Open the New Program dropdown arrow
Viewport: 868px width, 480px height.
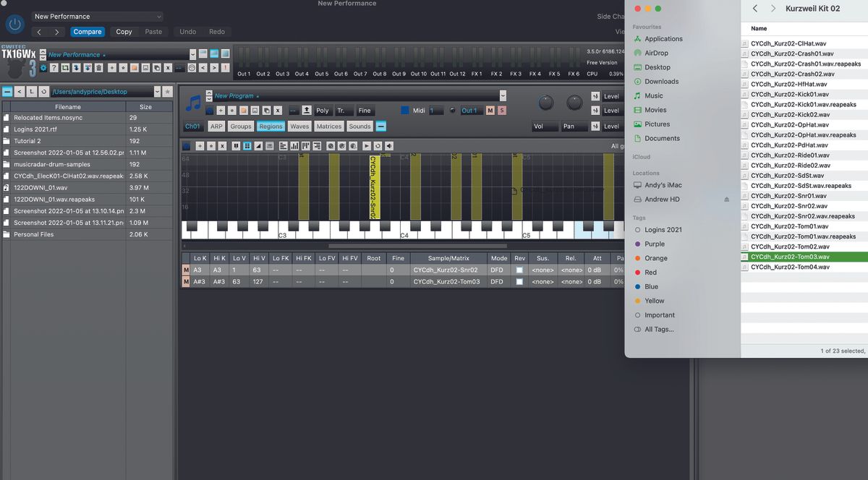coord(503,95)
